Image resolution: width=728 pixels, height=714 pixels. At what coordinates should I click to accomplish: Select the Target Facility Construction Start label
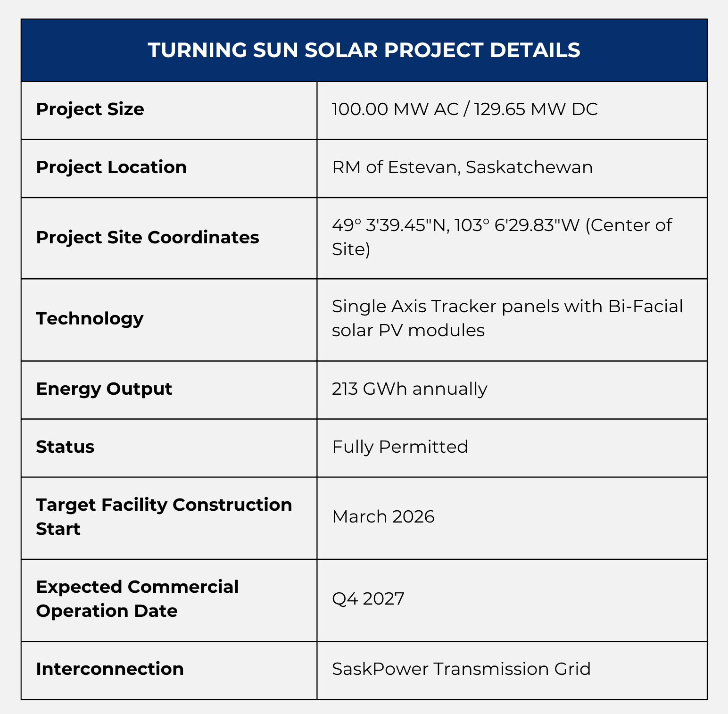pyautogui.click(x=164, y=517)
